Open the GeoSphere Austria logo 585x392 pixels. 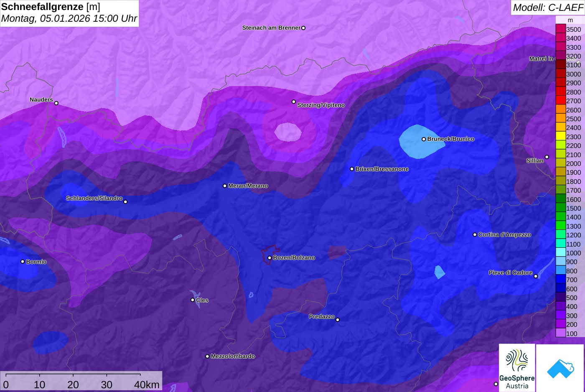pyautogui.click(x=517, y=368)
